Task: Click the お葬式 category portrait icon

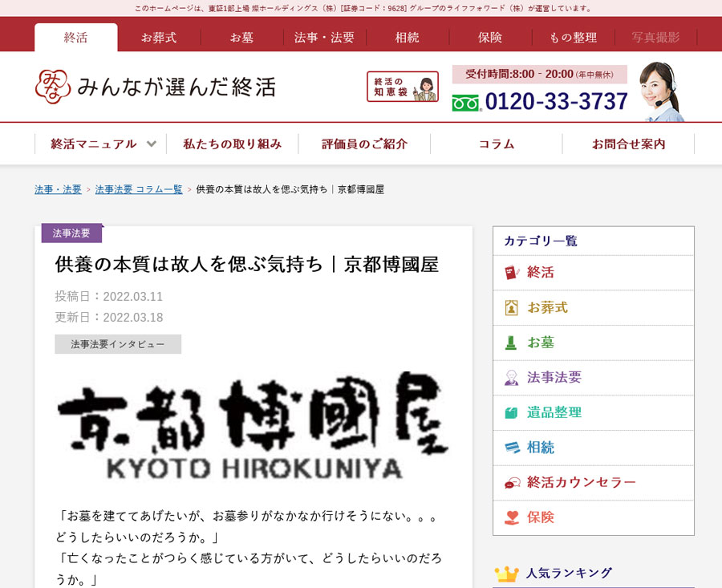Action: (512, 308)
